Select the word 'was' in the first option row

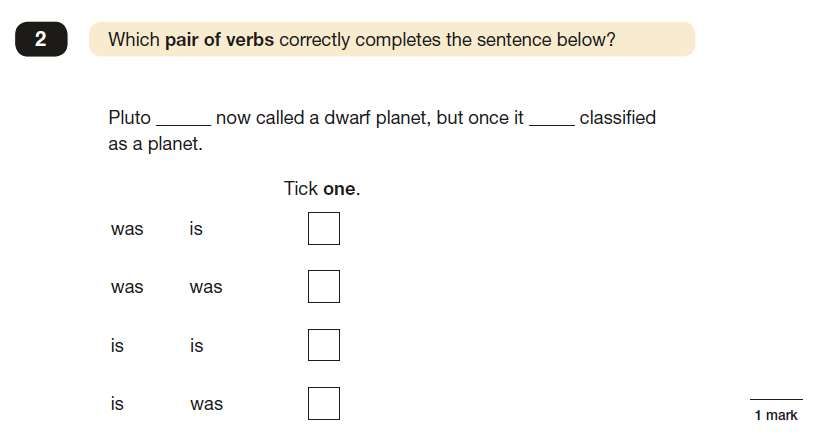point(127,229)
